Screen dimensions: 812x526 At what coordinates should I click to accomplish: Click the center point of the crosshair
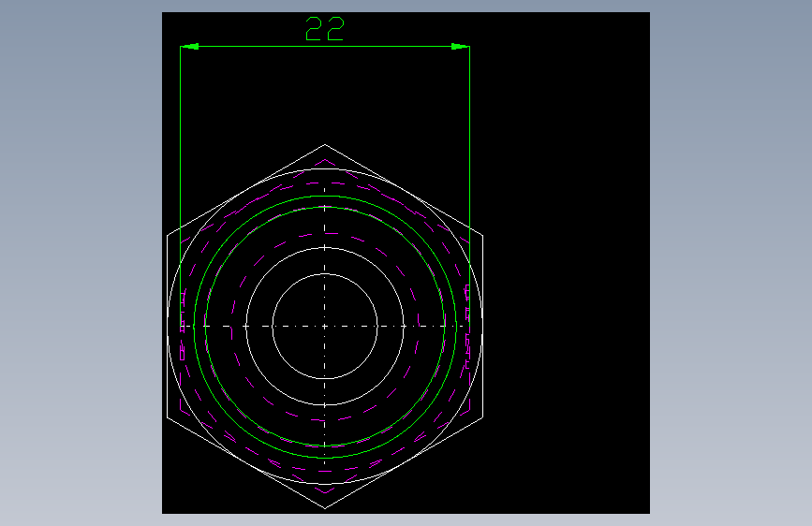[325, 326]
